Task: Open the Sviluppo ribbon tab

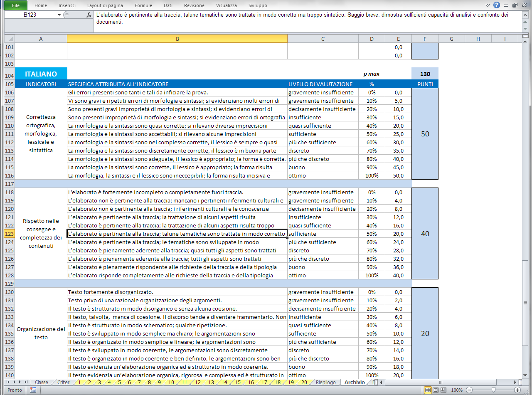Action: point(258,5)
